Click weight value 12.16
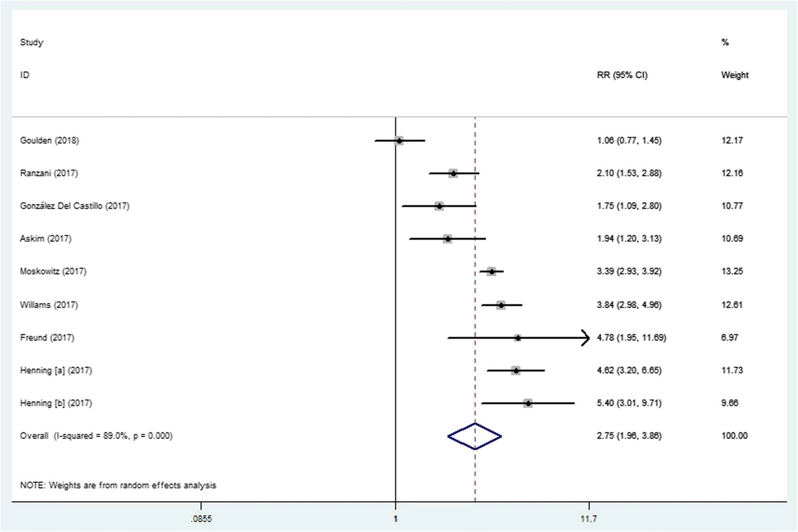Viewport: 798px width, 532px height. click(x=732, y=173)
